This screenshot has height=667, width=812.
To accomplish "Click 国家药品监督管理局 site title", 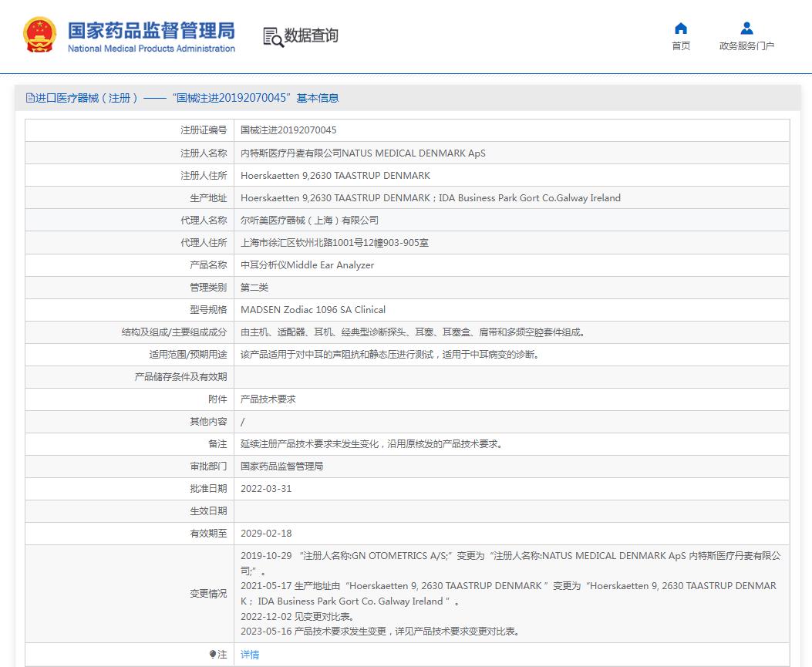I will point(151,31).
